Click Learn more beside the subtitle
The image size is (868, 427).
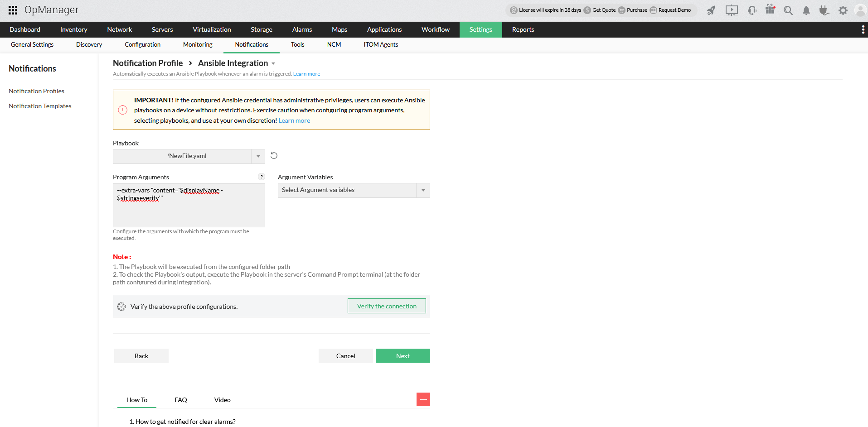click(306, 74)
